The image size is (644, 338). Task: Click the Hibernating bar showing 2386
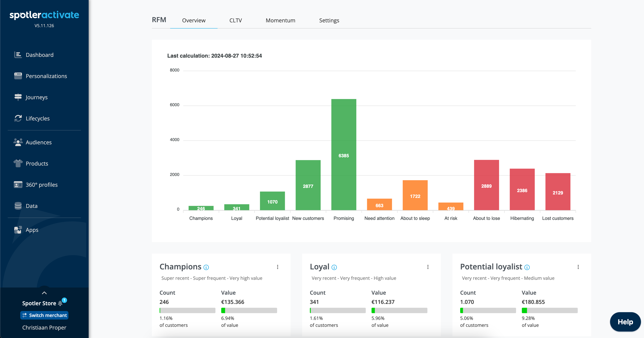point(522,189)
